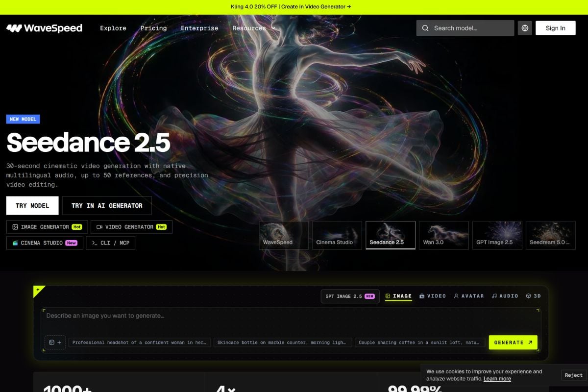The image size is (588, 392).
Task: Click the GENERATE button
Action: (513, 343)
